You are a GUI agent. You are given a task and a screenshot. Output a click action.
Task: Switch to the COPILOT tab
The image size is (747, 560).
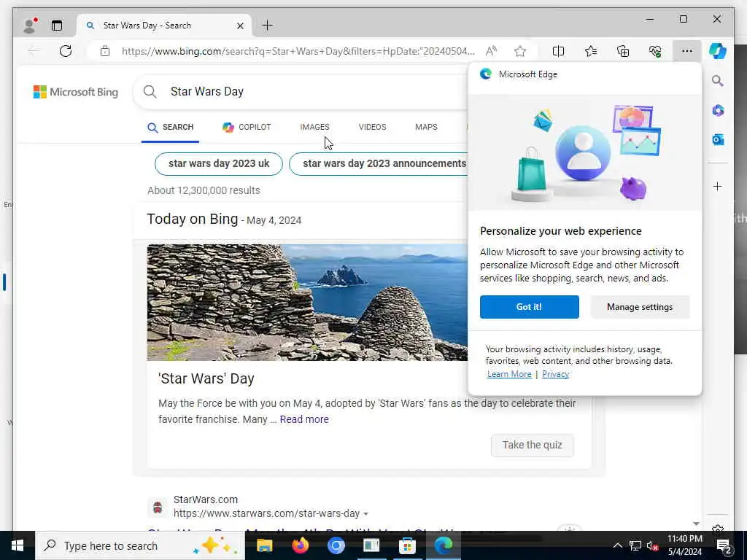click(x=247, y=127)
